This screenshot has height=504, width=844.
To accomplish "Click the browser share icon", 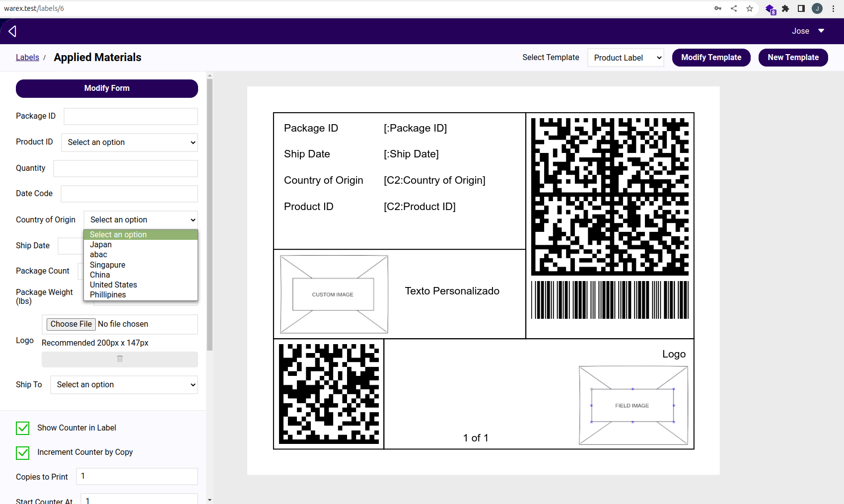I will [x=734, y=8].
